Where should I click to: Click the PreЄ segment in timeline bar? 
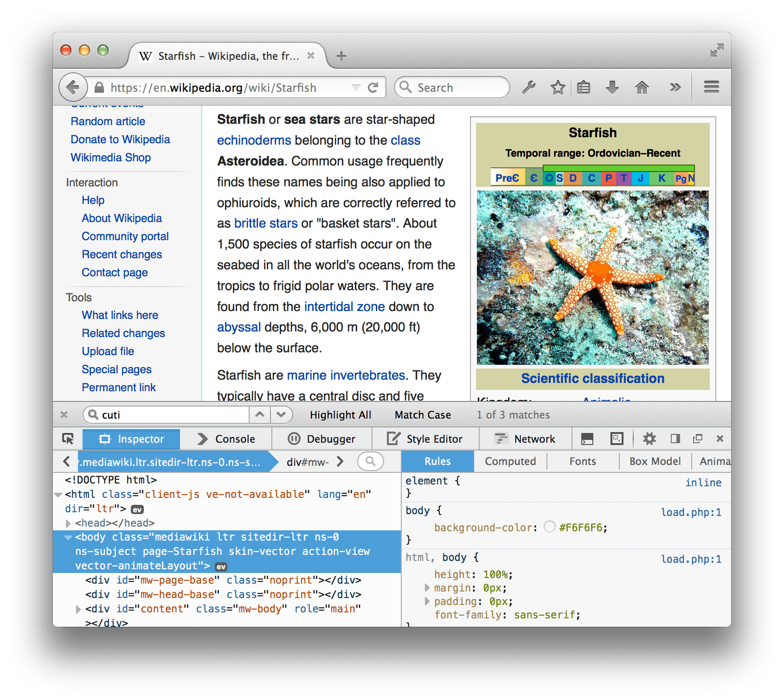[508, 178]
